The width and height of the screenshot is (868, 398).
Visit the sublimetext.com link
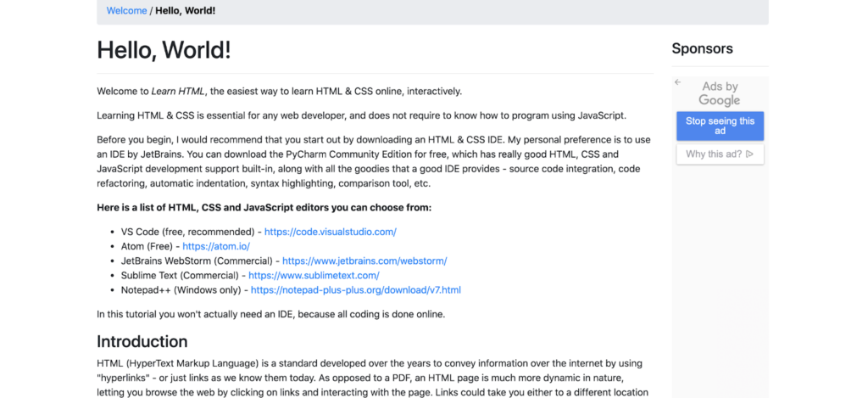click(x=314, y=275)
